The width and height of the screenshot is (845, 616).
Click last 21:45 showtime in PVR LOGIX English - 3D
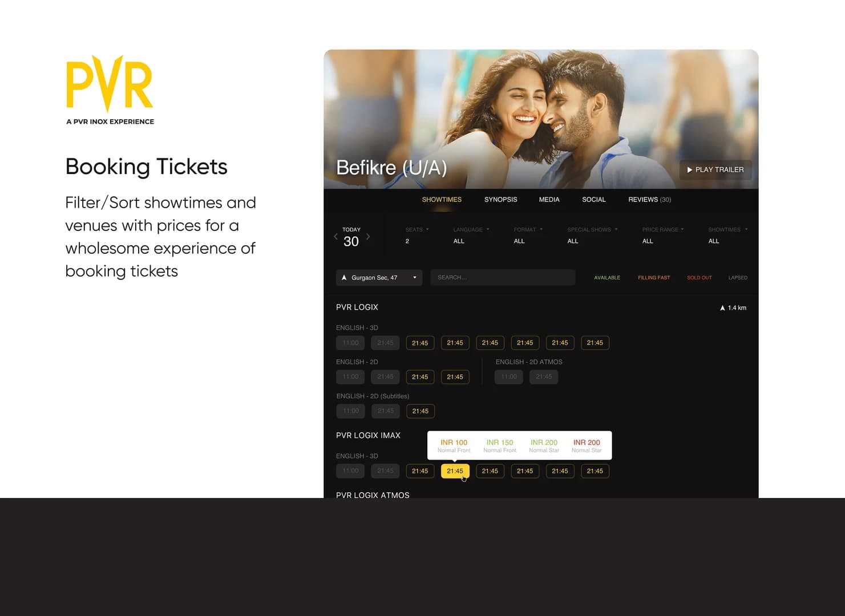pos(595,343)
